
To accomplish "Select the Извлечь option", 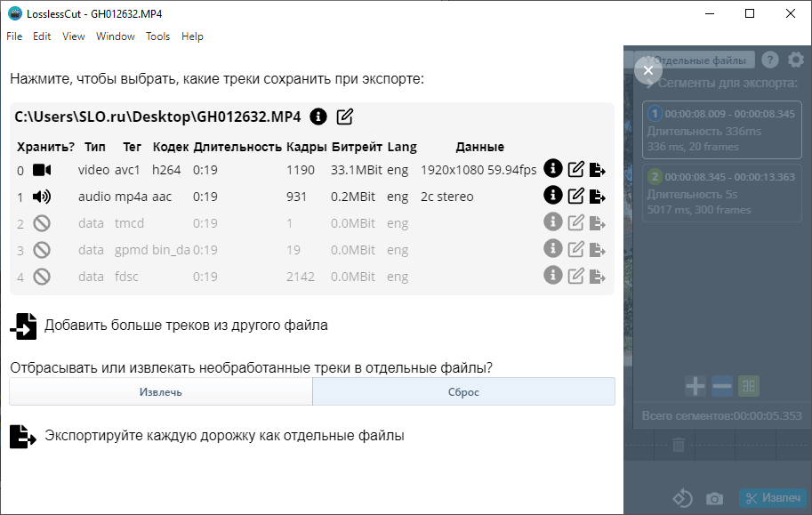I will pos(161,391).
